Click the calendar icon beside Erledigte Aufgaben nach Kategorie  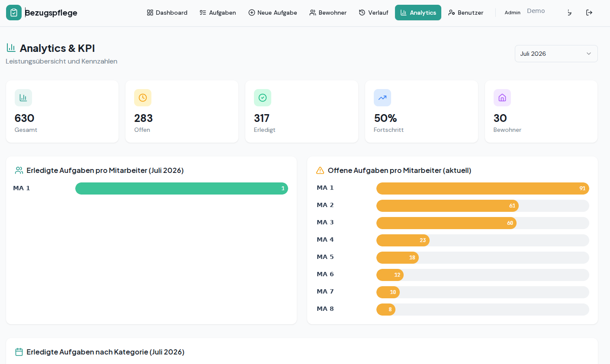pyautogui.click(x=19, y=352)
